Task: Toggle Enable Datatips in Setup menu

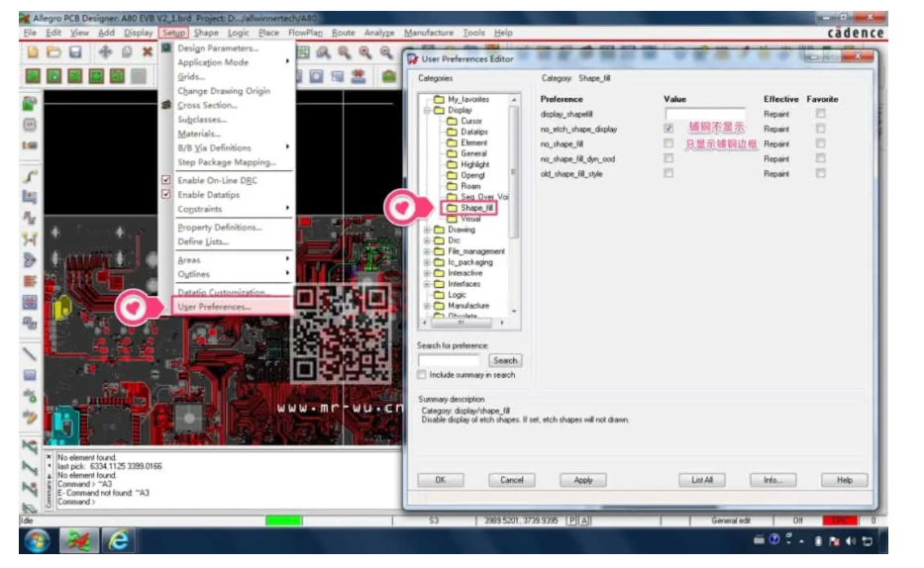Action: pos(166,194)
